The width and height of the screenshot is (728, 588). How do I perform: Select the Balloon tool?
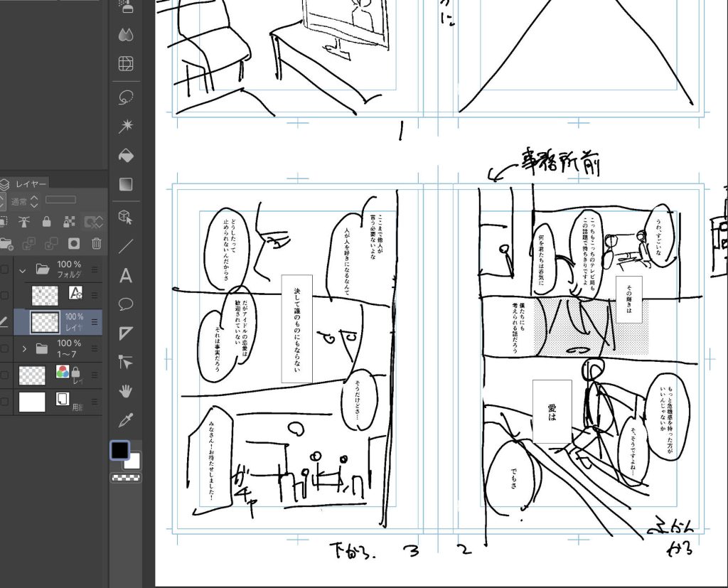click(x=126, y=304)
